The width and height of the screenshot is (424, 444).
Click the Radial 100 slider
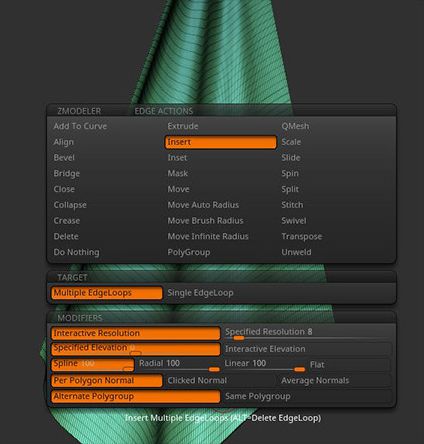pyautogui.click(x=179, y=365)
